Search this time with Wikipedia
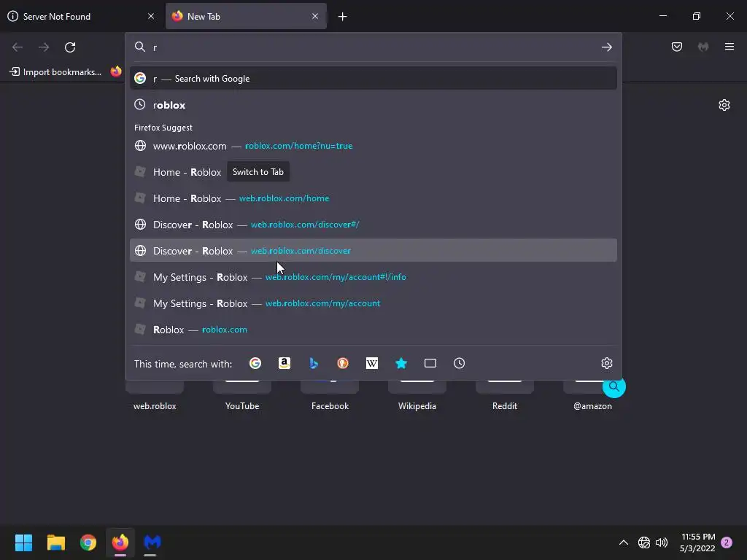 click(371, 363)
